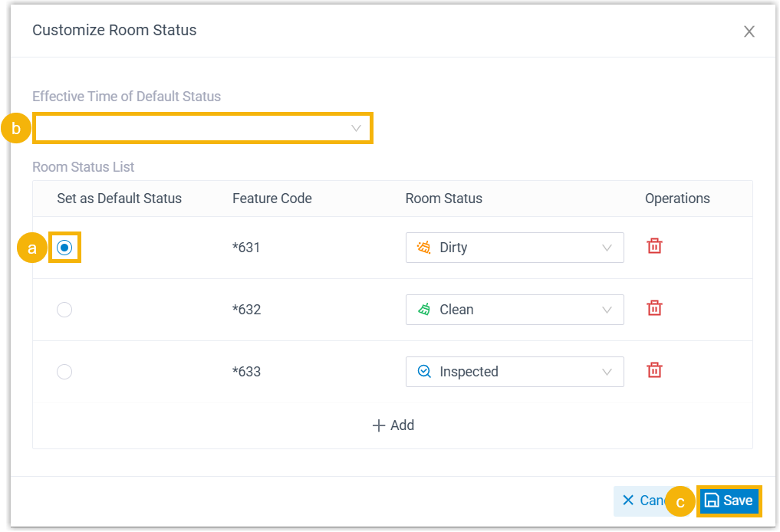Screen dimensions: 780x532
Task: Choose the *633 Inspected default radio button
Action: point(64,372)
